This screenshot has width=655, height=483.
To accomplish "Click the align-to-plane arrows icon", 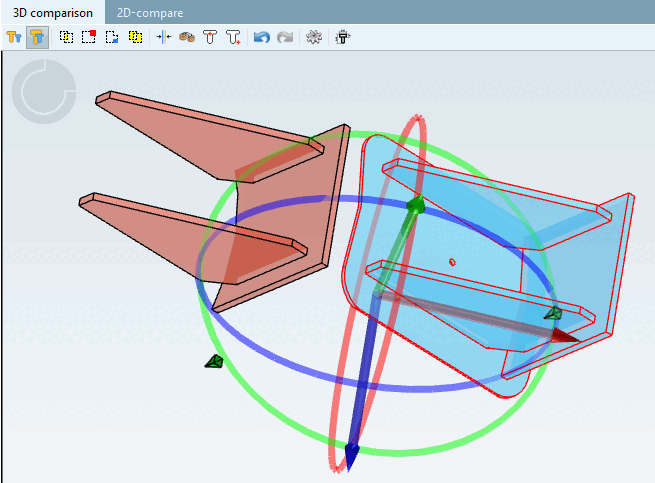I will (x=163, y=37).
